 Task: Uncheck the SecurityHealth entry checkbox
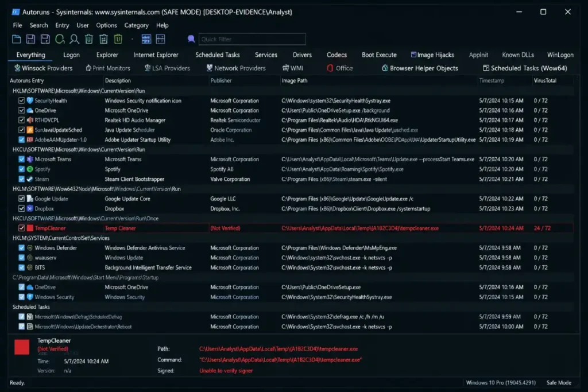pyautogui.click(x=21, y=100)
